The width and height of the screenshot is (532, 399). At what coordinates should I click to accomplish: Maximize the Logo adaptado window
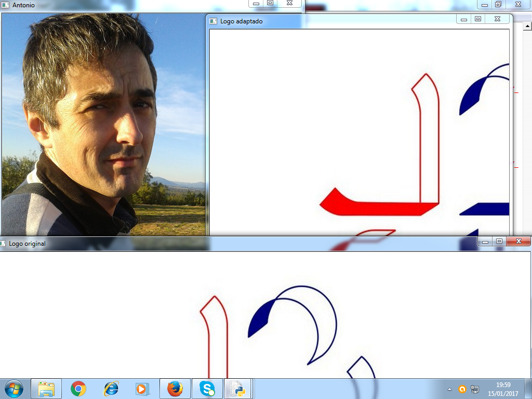[x=478, y=19]
